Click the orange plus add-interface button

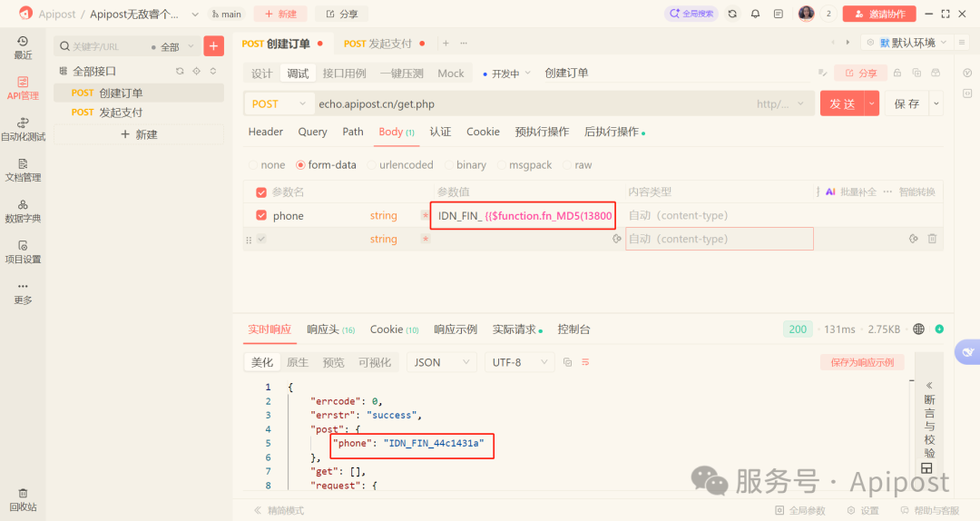[x=214, y=45]
